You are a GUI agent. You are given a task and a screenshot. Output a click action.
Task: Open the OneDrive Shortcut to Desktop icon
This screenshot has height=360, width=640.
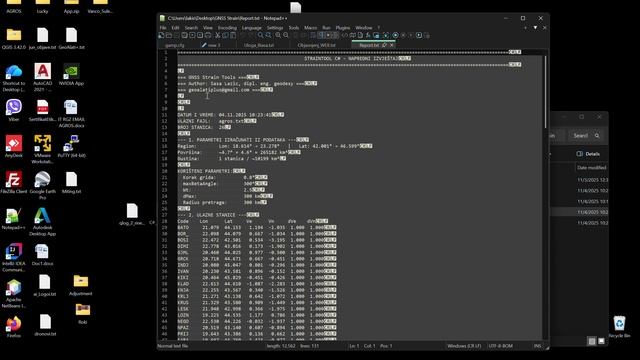(13, 78)
